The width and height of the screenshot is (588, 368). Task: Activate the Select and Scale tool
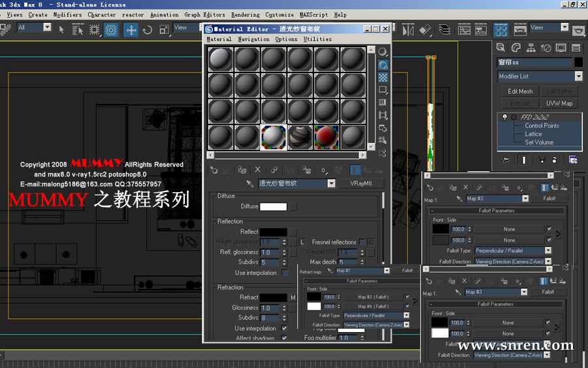click(x=164, y=29)
